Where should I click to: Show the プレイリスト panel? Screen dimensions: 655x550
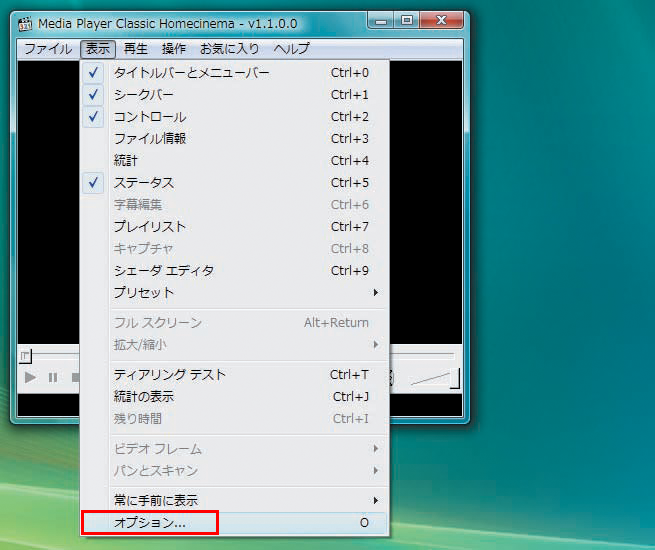234,226
